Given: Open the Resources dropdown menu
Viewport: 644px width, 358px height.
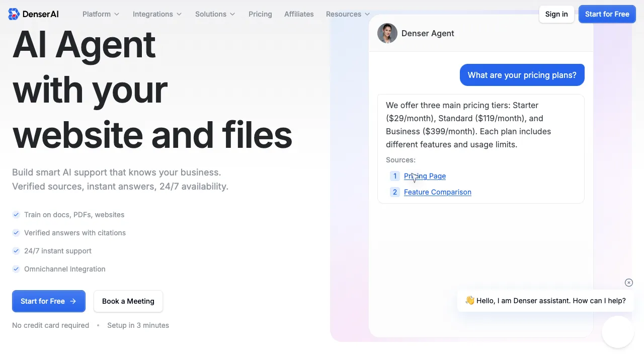Looking at the screenshot, I should pyautogui.click(x=348, y=14).
